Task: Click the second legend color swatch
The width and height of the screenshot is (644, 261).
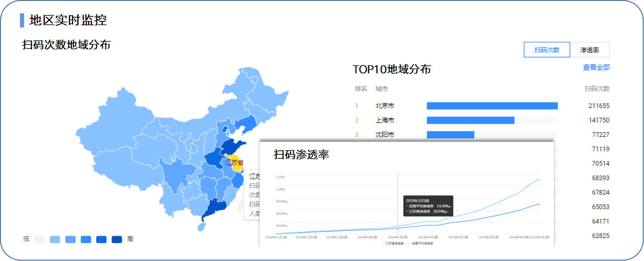Action: [x=55, y=239]
